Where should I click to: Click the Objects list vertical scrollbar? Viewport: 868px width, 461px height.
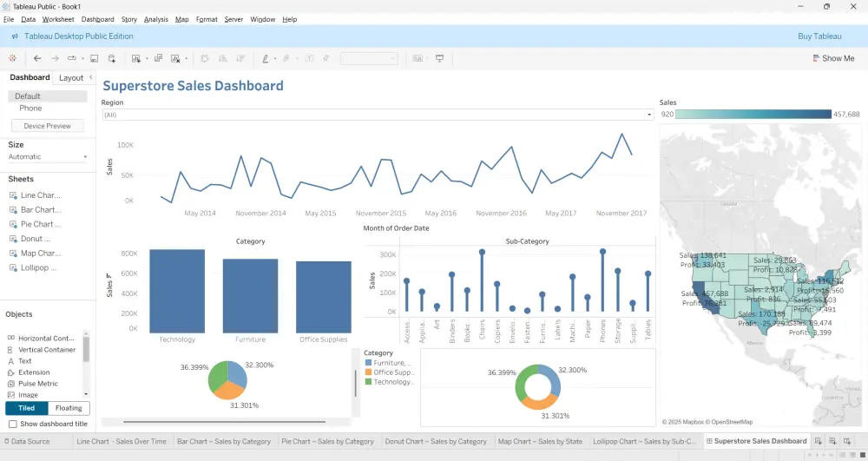point(86,349)
